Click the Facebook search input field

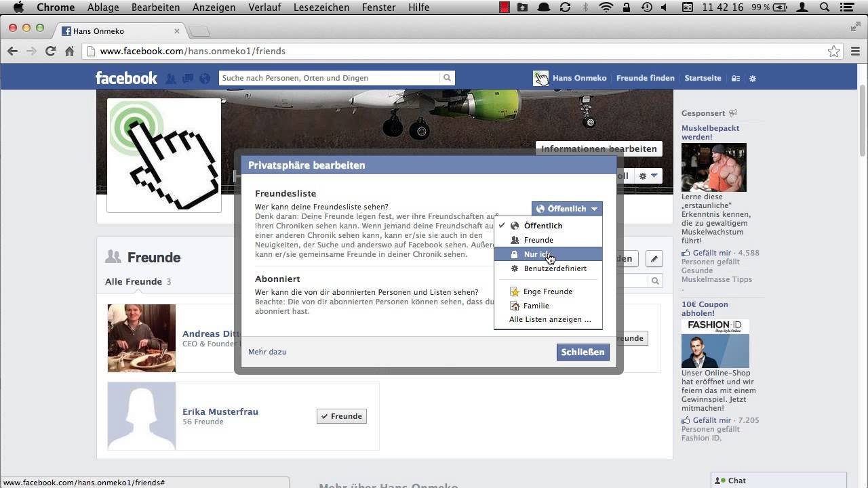(330, 78)
